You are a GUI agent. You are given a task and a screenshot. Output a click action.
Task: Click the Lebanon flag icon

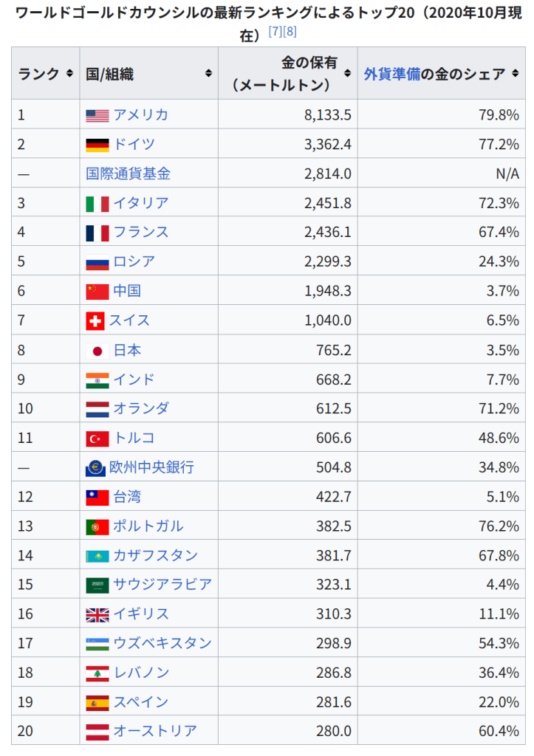97,673
